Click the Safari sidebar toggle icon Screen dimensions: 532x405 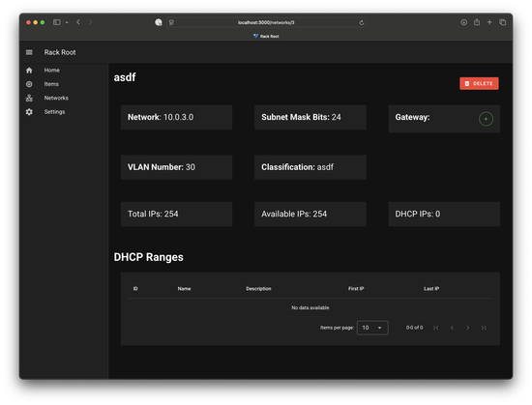(57, 22)
